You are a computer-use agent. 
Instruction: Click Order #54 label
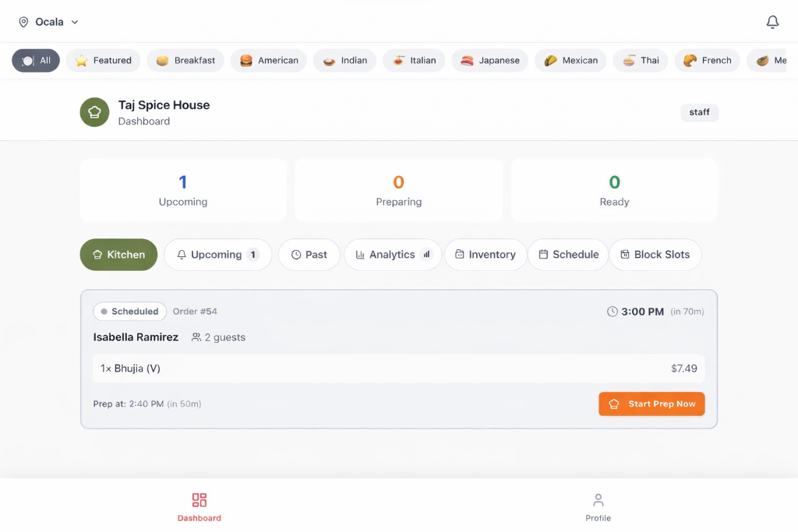[195, 312]
